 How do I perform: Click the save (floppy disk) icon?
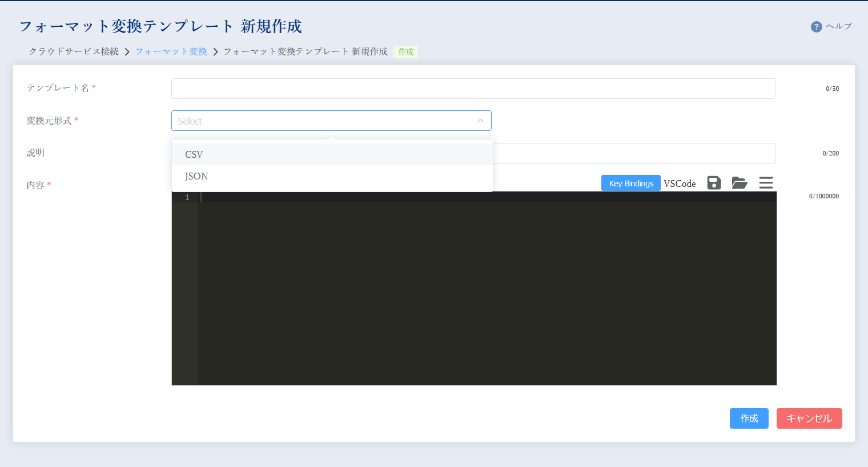click(x=713, y=182)
